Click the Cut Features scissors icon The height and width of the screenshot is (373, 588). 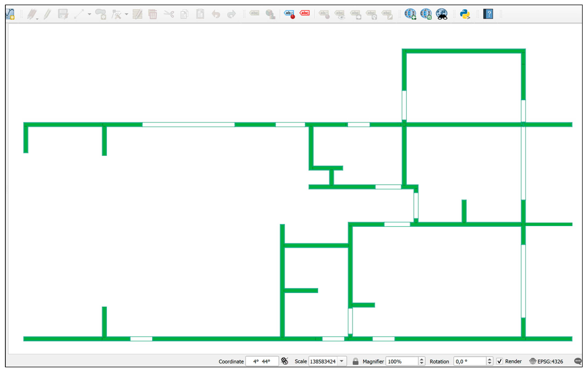[169, 14]
